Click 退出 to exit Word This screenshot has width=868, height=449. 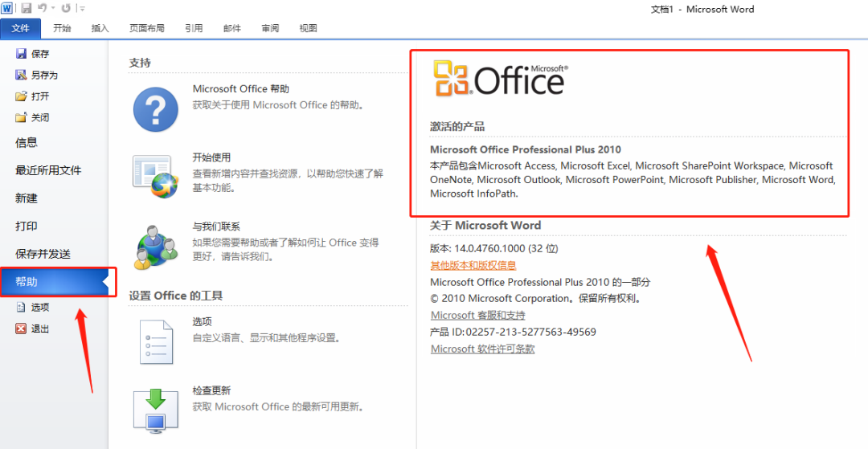click(39, 329)
